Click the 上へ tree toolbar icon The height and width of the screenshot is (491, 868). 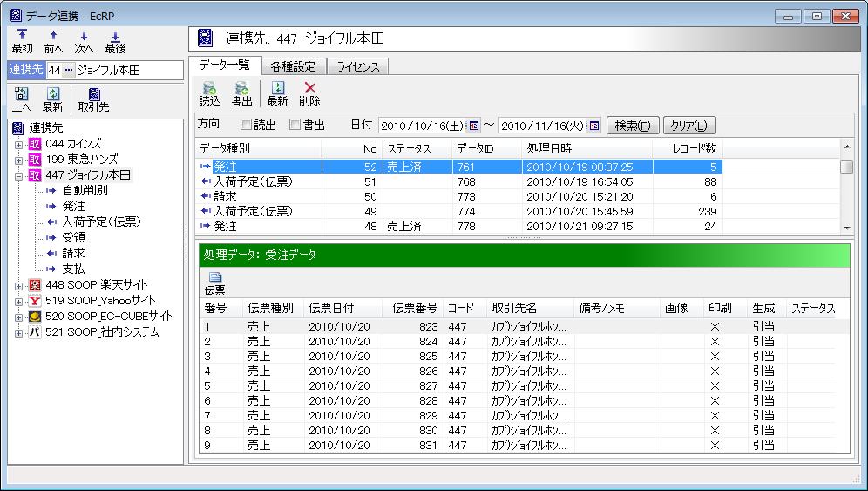21,99
